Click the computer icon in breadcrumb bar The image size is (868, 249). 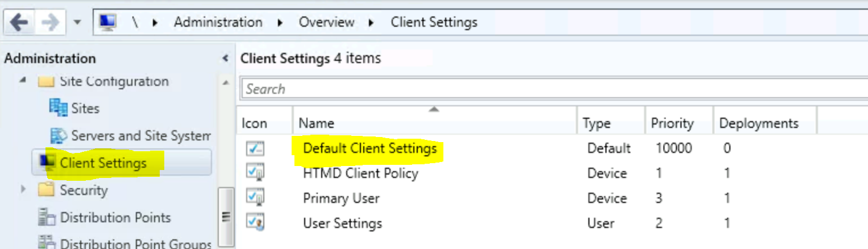(107, 22)
